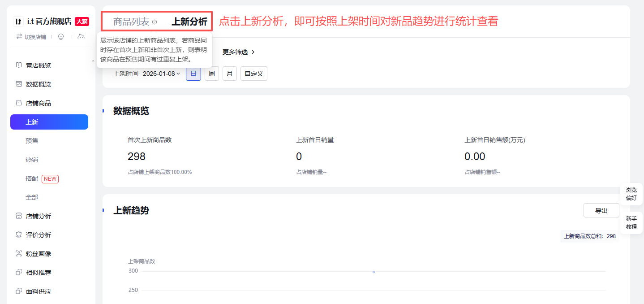The height and width of the screenshot is (304, 644).
Task: Click the 数据概览 section heading
Action: point(131,111)
